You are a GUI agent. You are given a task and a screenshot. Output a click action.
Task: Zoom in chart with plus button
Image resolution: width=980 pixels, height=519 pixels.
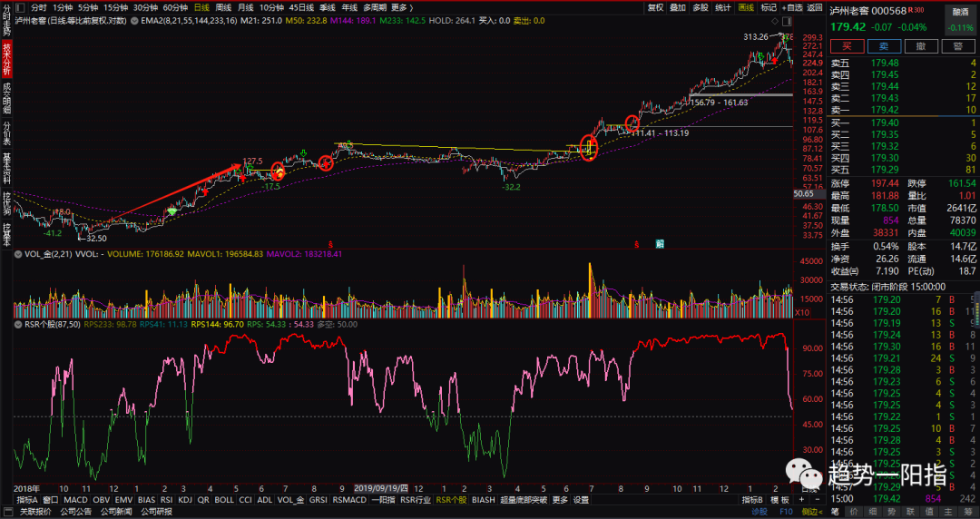pyautogui.click(x=801, y=500)
